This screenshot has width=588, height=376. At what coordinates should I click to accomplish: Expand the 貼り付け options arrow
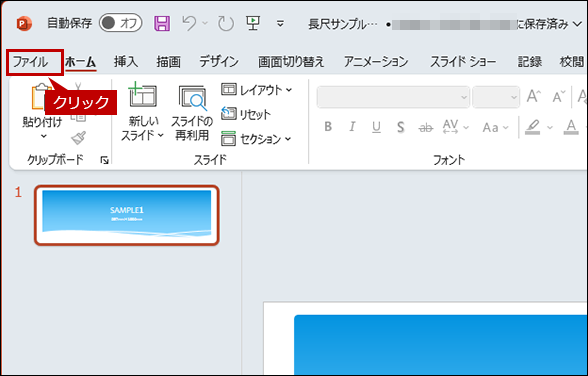(x=44, y=136)
